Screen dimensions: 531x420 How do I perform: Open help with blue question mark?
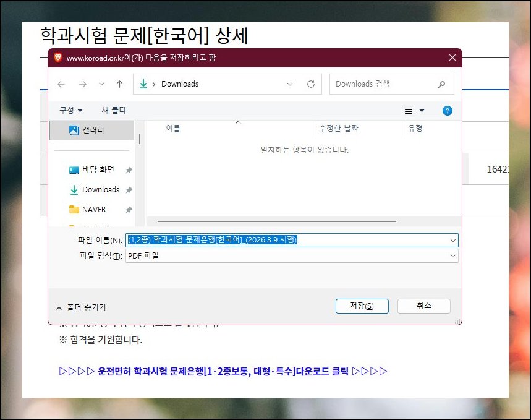coord(448,111)
